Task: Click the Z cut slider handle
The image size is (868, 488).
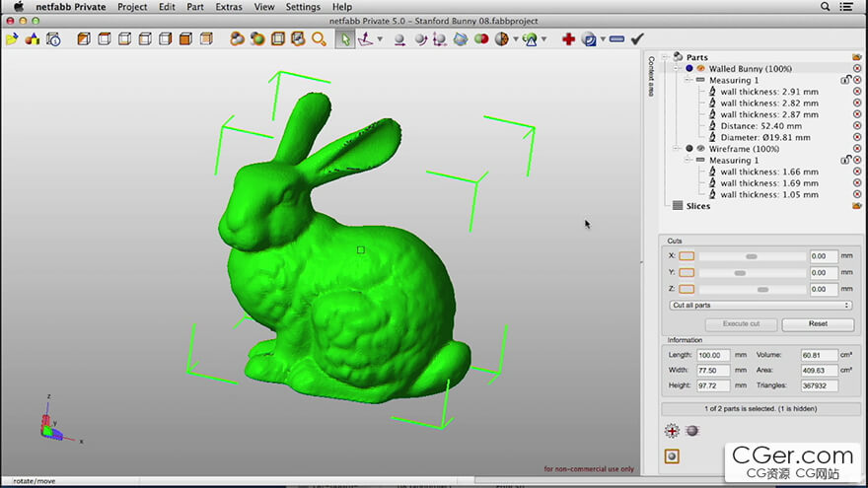Action: [x=762, y=290]
